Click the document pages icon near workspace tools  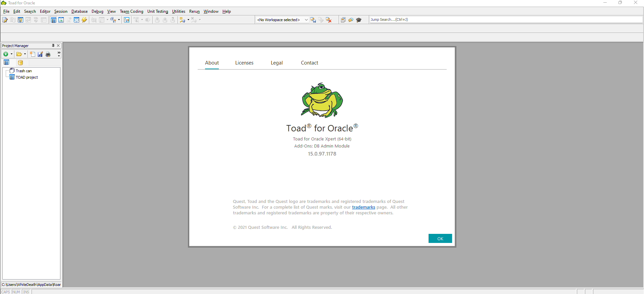343,20
